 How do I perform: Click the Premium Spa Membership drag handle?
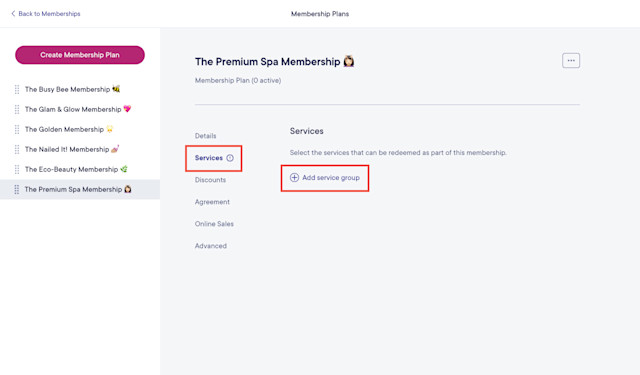pyautogui.click(x=17, y=189)
